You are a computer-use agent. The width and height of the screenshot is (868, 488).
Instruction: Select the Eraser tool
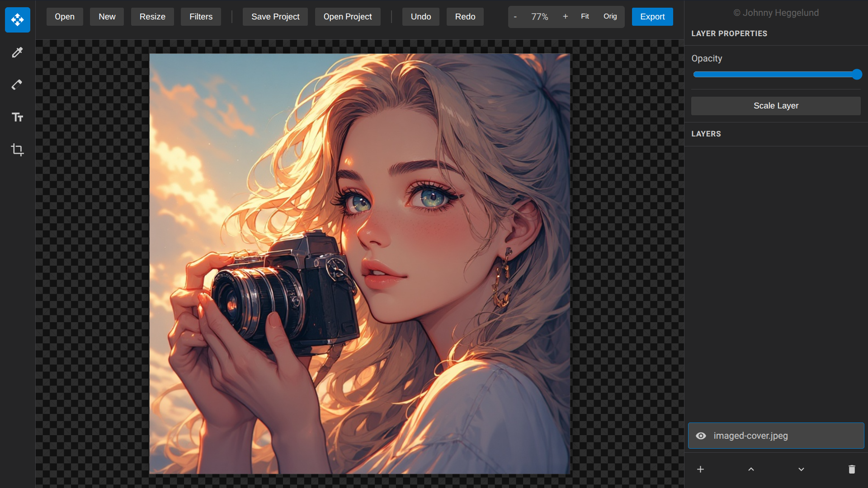coord(17,85)
